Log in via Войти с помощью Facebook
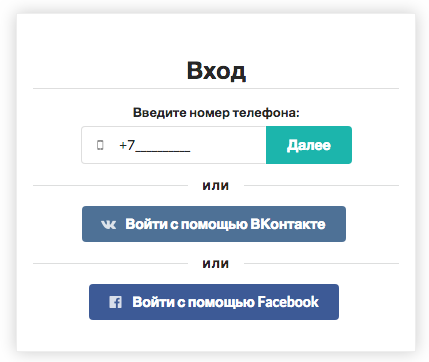 click(x=214, y=302)
